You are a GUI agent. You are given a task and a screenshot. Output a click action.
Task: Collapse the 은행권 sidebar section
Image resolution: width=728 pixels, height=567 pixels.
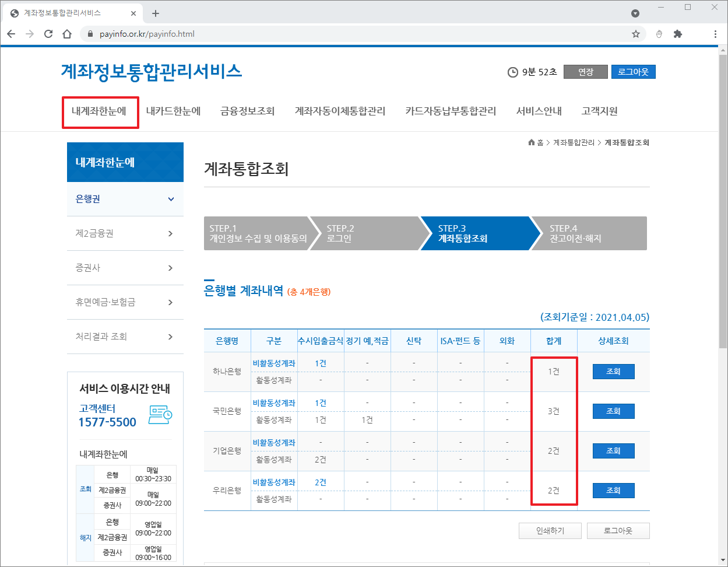click(125, 199)
